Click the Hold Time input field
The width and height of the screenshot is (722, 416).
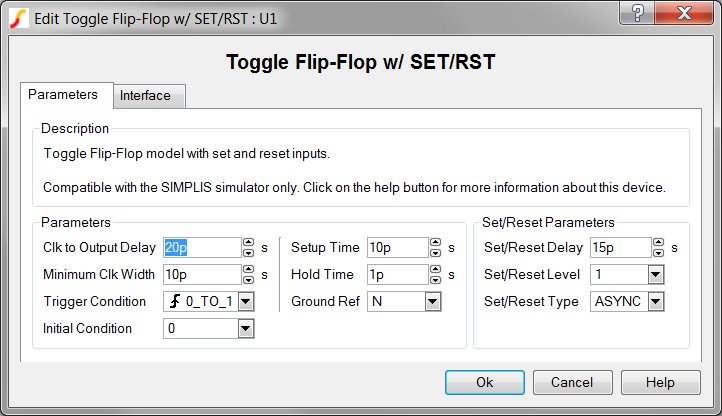[x=398, y=275]
